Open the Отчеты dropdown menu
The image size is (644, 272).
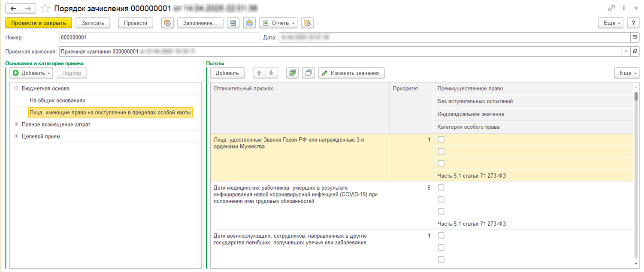278,23
